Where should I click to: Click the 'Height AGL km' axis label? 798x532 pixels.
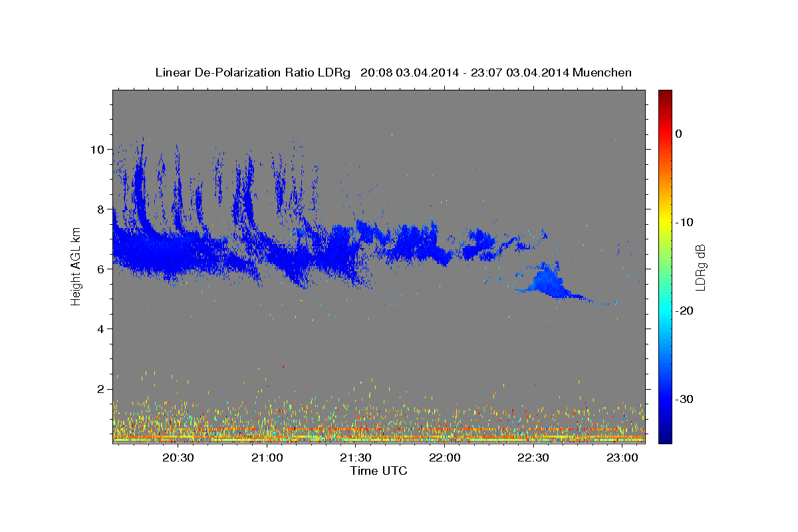(76, 267)
